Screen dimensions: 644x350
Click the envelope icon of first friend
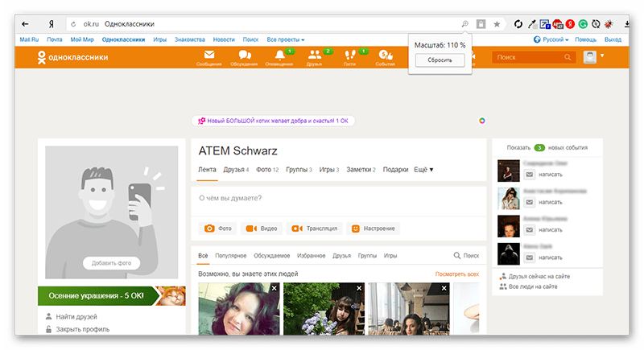530,175
